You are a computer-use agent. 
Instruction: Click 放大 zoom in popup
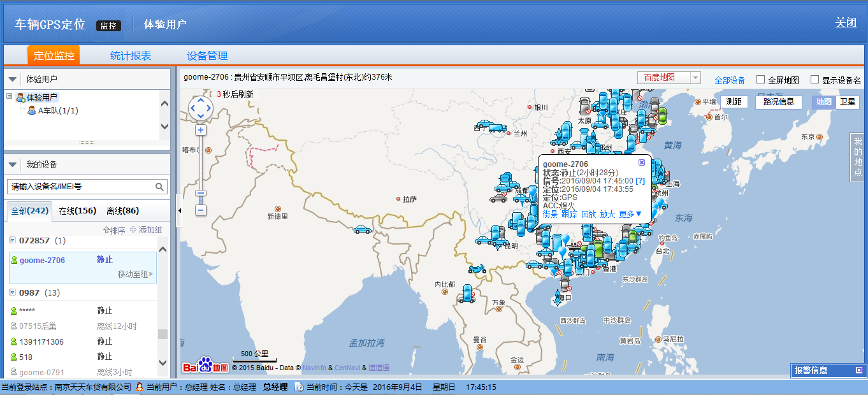pyautogui.click(x=607, y=214)
